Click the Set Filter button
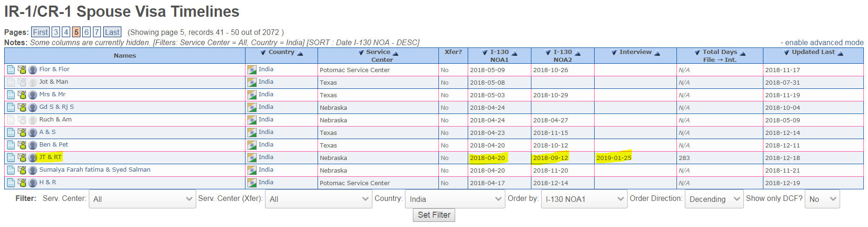868x227 pixels. [434, 215]
